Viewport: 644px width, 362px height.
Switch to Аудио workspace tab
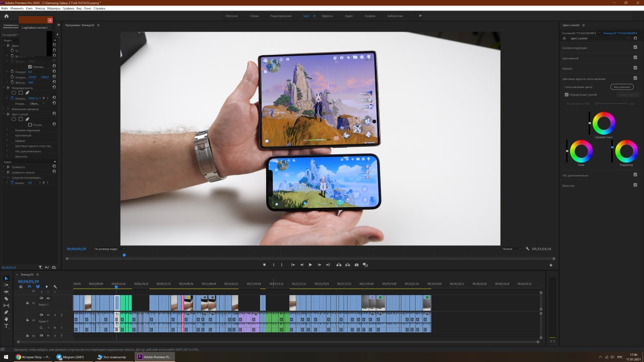(x=349, y=16)
